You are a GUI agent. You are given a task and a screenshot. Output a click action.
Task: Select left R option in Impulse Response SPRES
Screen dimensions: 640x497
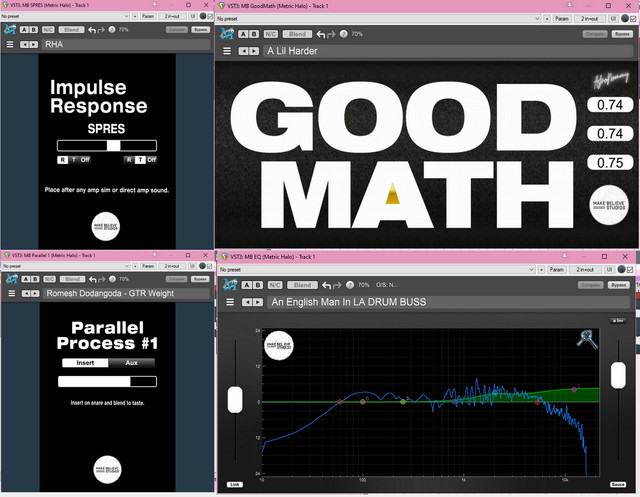(x=62, y=160)
